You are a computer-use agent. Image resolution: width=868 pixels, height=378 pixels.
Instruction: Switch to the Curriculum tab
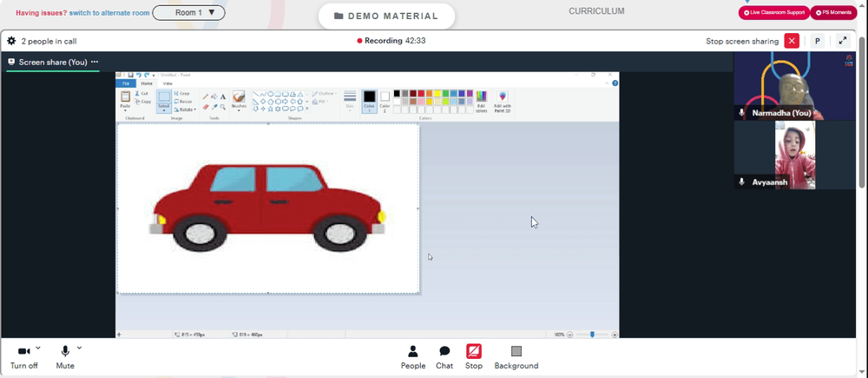tap(596, 11)
